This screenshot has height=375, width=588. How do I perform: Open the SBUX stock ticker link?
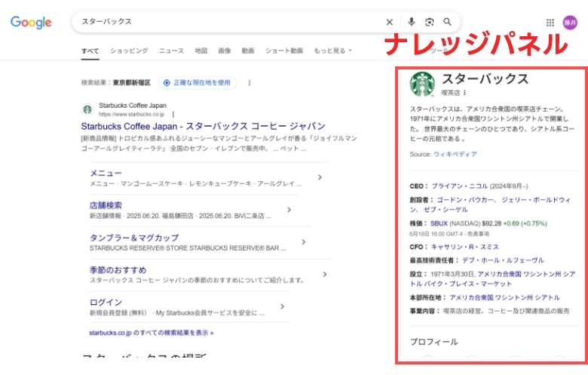[439, 223]
